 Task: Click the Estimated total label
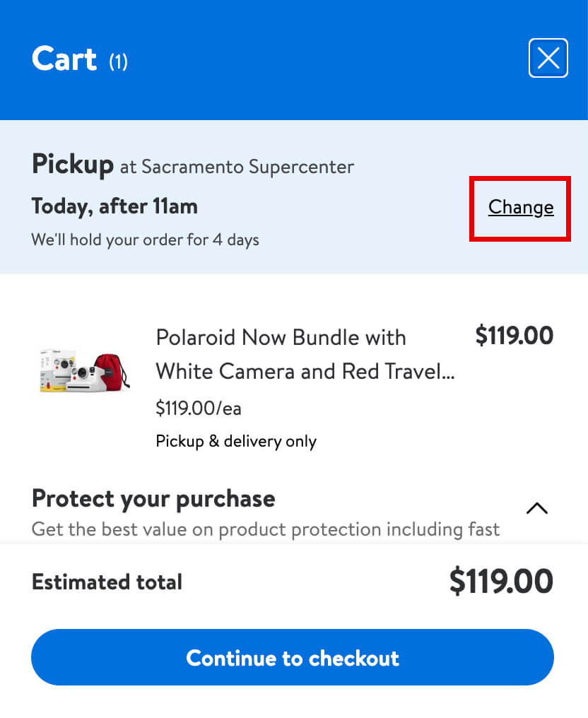click(107, 582)
